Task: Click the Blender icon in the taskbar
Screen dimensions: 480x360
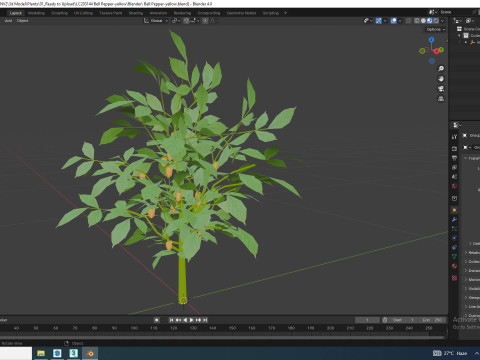Action: point(90,353)
